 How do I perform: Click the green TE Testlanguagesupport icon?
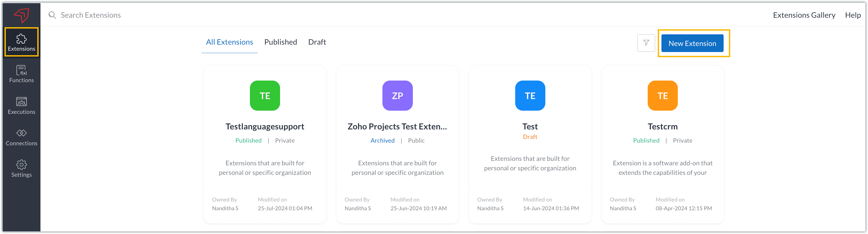point(264,96)
